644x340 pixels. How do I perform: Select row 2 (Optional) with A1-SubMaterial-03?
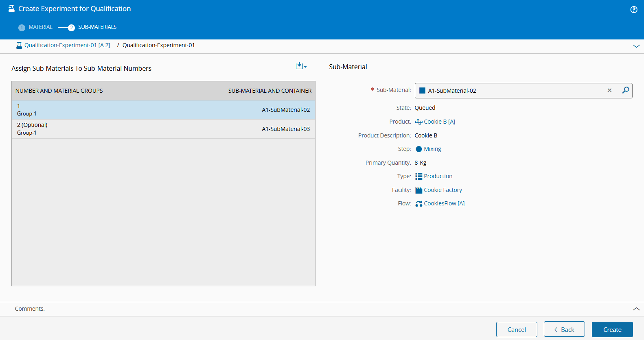coord(163,129)
